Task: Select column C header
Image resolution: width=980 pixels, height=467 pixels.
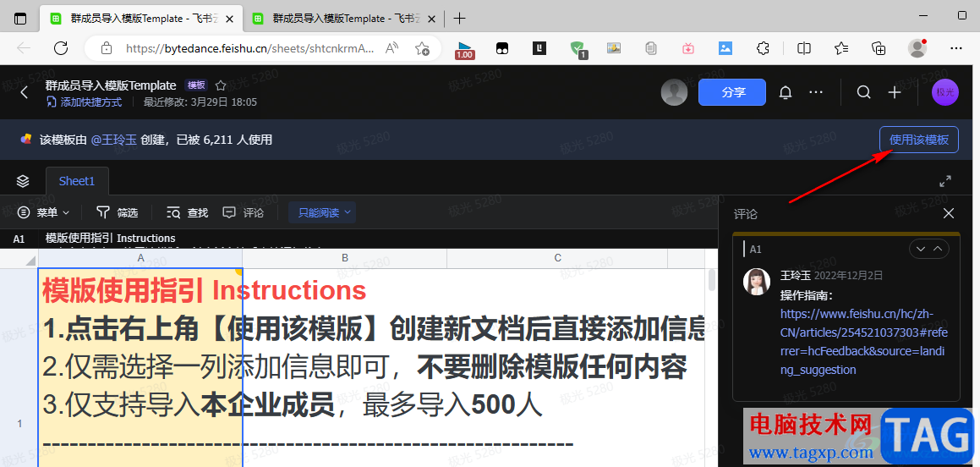Action: coord(557,258)
